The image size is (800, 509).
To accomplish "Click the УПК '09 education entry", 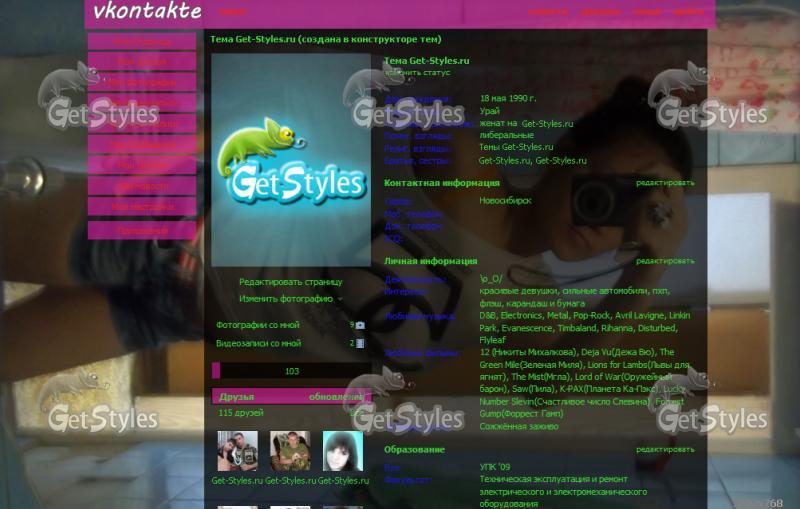I will (494, 466).
